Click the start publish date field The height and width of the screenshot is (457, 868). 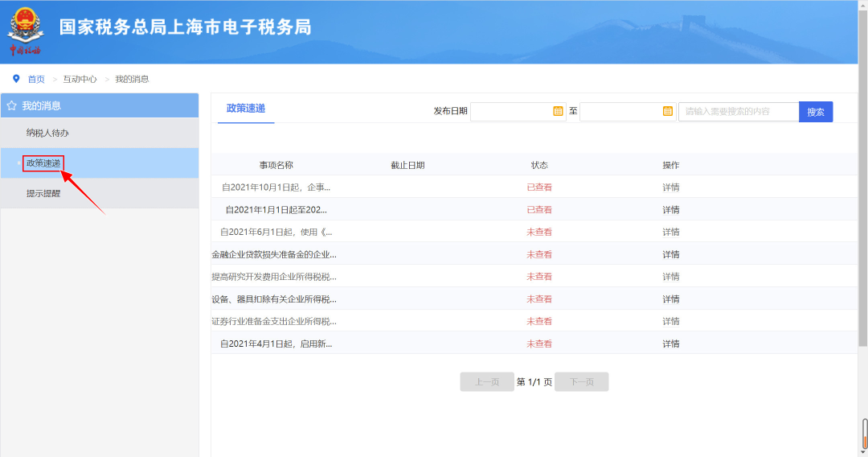click(510, 111)
